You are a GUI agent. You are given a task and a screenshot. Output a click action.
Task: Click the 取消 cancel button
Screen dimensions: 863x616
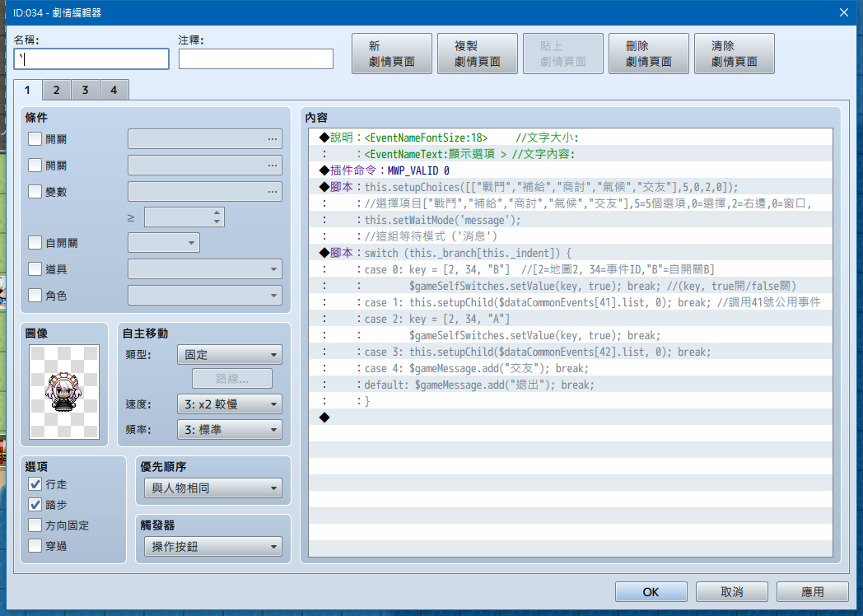(x=732, y=592)
